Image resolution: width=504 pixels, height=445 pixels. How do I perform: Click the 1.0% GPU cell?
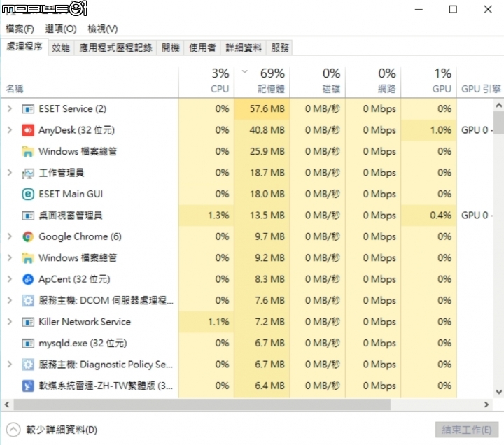pos(429,130)
